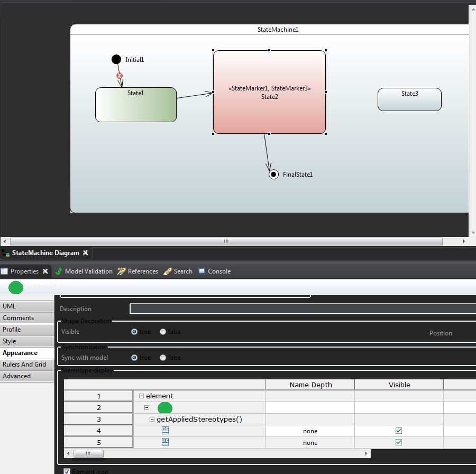Viewport: 476px width, 474px height.
Task: Select the FinalState1 bullseye node
Action: (273, 174)
